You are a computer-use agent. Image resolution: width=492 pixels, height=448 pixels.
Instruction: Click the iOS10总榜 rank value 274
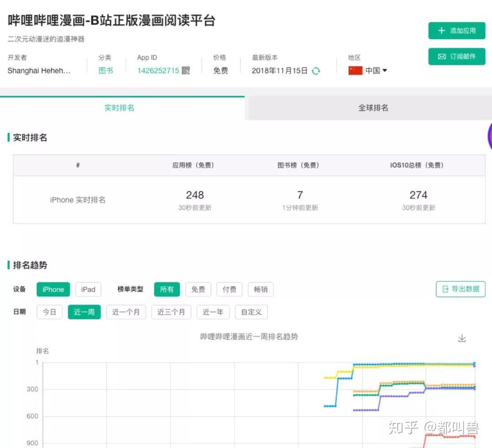[x=418, y=195]
